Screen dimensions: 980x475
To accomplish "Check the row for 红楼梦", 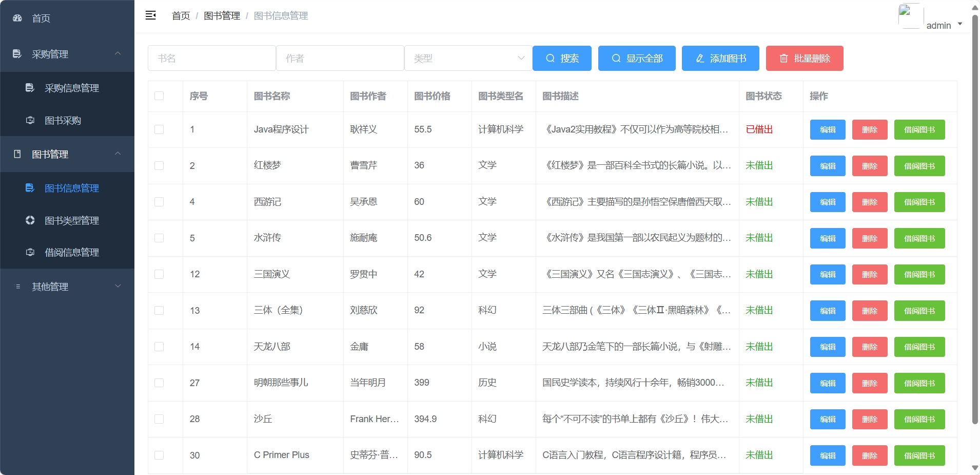I will coord(159,166).
